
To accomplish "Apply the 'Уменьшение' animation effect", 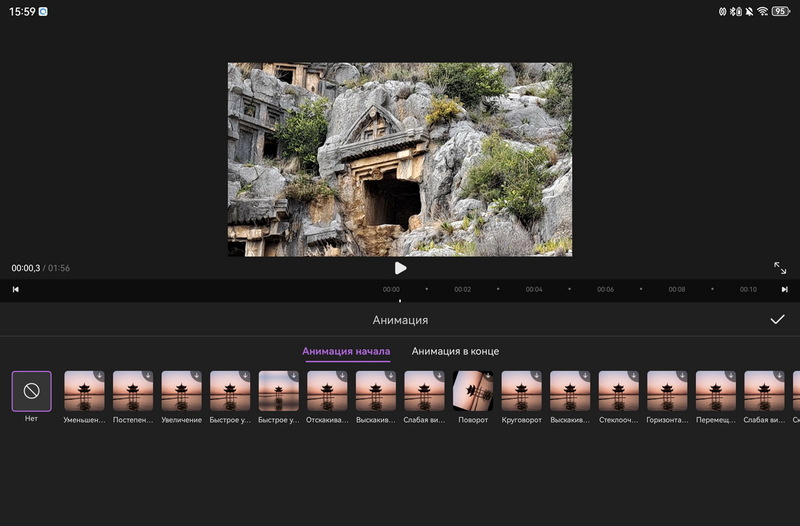I will (84, 391).
